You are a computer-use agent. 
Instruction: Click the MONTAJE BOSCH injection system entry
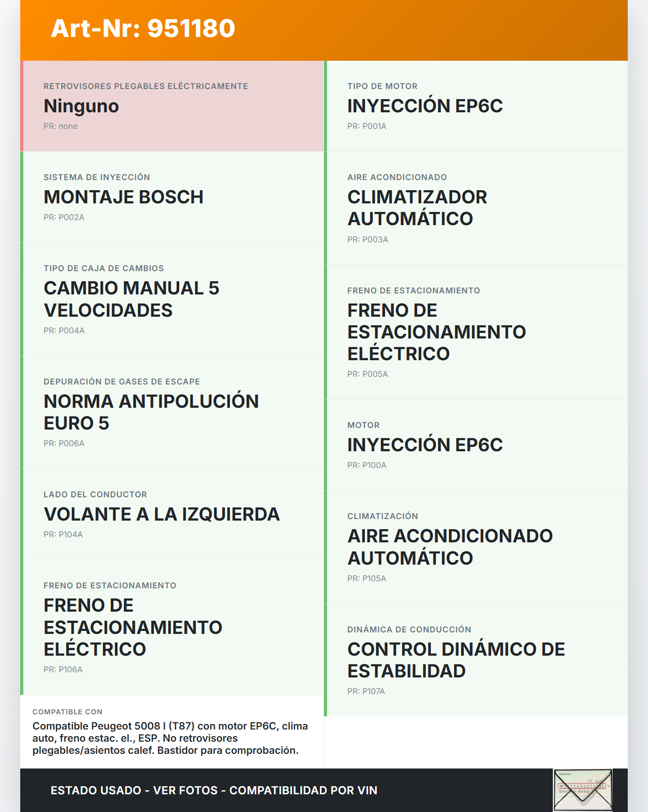124,197
